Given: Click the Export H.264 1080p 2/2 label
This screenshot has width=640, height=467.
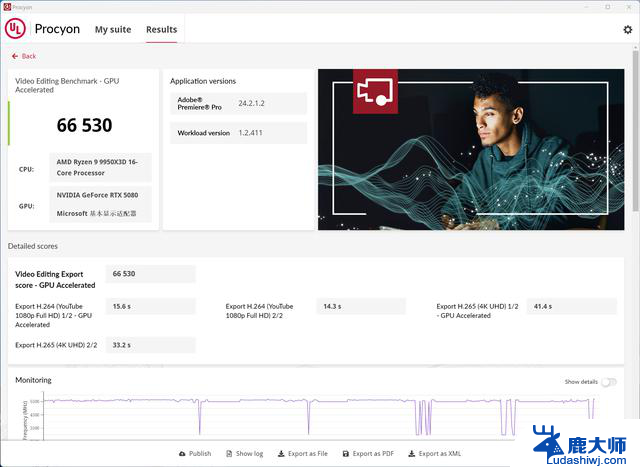Looking at the screenshot, I should (259, 311).
